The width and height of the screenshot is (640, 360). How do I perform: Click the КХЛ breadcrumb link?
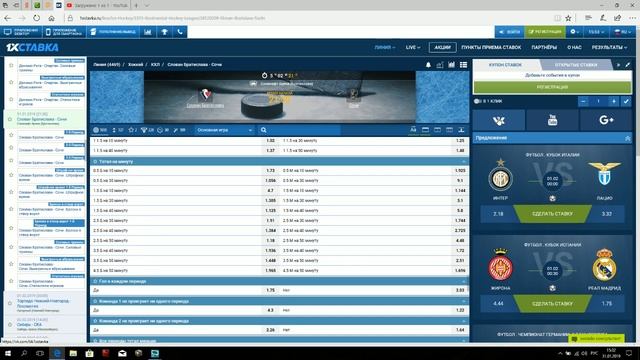(155, 64)
